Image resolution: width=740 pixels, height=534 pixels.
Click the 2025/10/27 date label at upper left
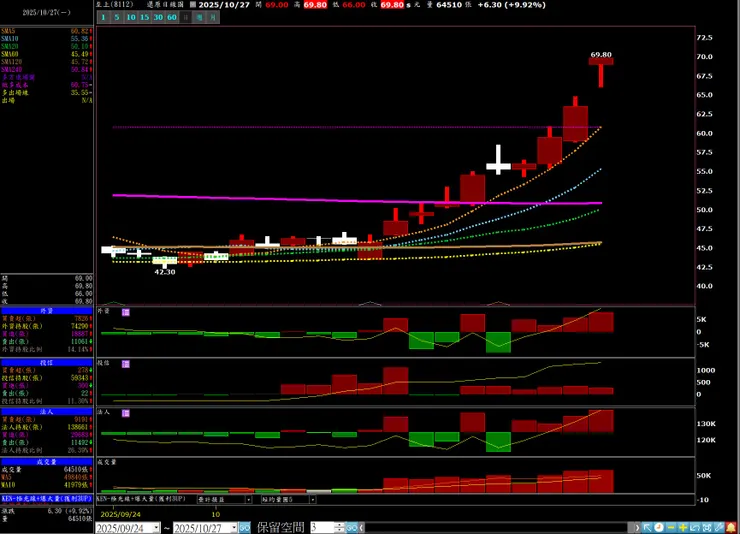(46, 13)
